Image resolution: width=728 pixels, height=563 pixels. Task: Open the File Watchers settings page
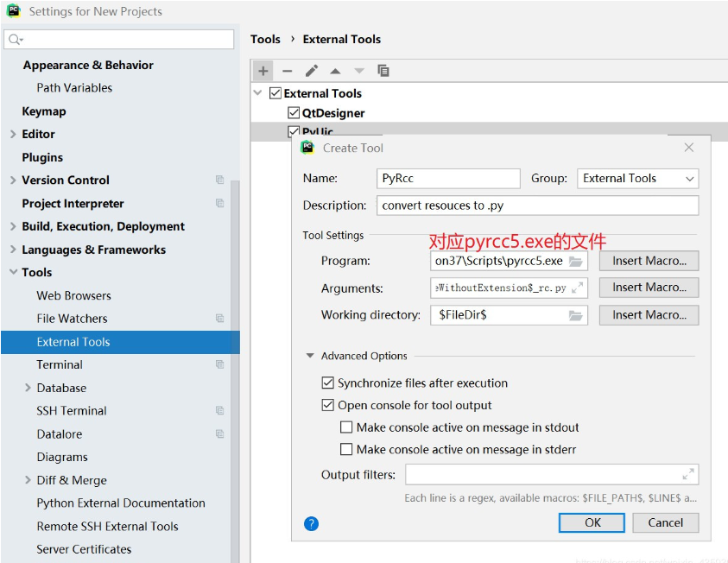[x=72, y=319]
